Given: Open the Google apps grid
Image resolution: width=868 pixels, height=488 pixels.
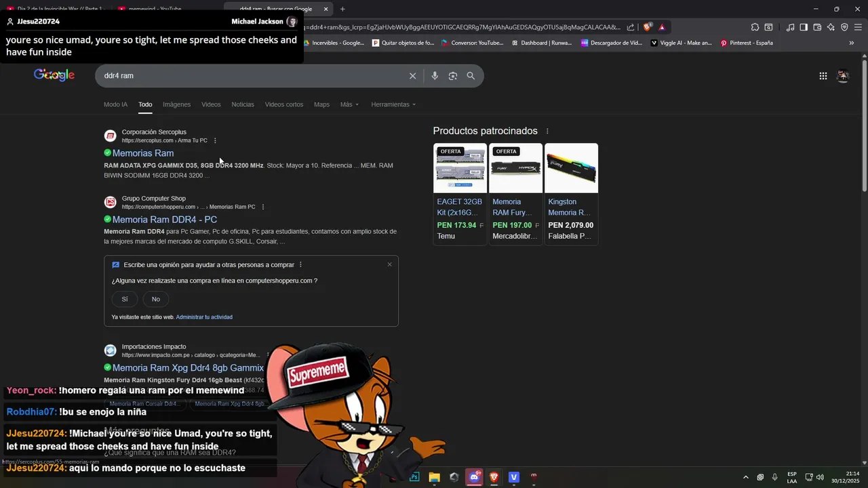Looking at the screenshot, I should click(823, 76).
